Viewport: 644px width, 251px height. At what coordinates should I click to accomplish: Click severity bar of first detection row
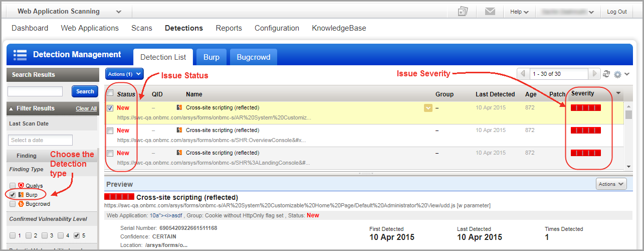click(x=585, y=107)
